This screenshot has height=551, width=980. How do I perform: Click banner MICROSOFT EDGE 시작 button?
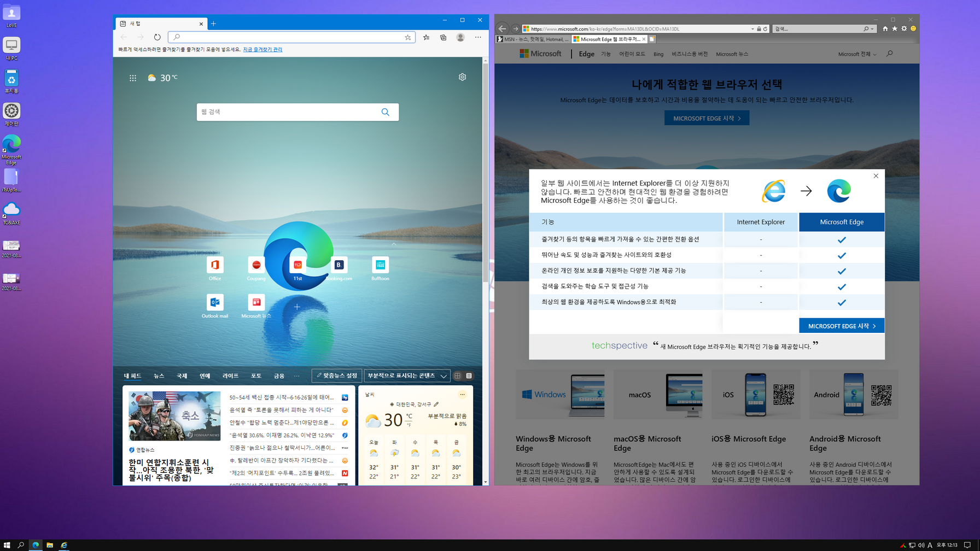pyautogui.click(x=707, y=118)
